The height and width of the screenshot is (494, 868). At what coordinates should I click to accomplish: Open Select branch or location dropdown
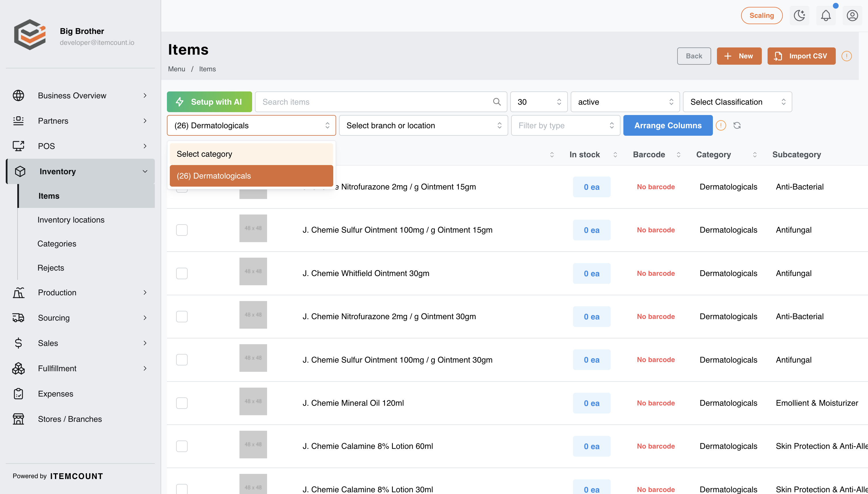[x=423, y=126]
